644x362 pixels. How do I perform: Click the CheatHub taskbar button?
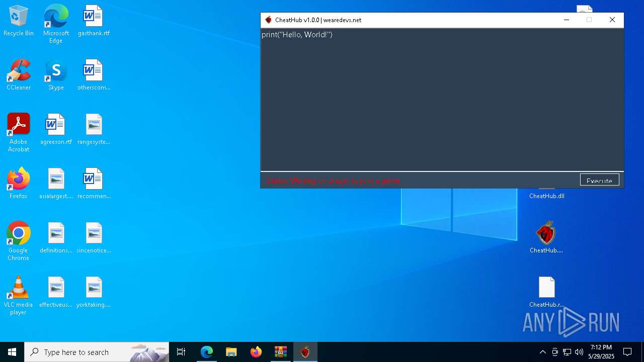pyautogui.click(x=305, y=352)
